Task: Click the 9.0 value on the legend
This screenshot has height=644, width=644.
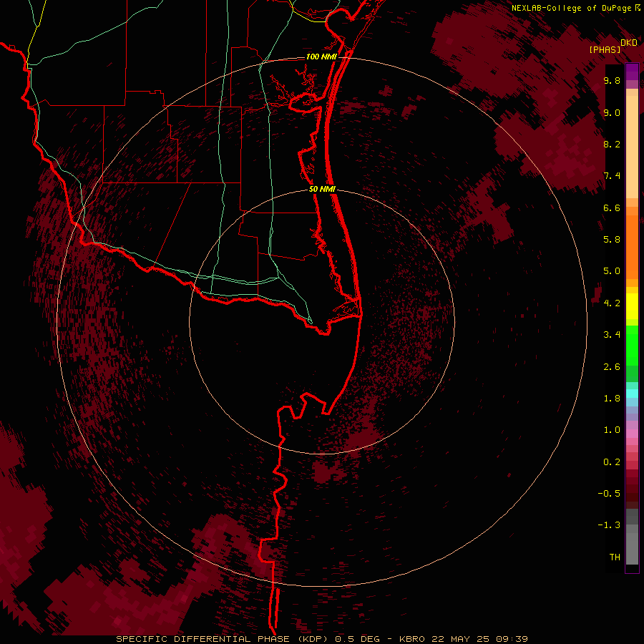Action: tap(612, 113)
